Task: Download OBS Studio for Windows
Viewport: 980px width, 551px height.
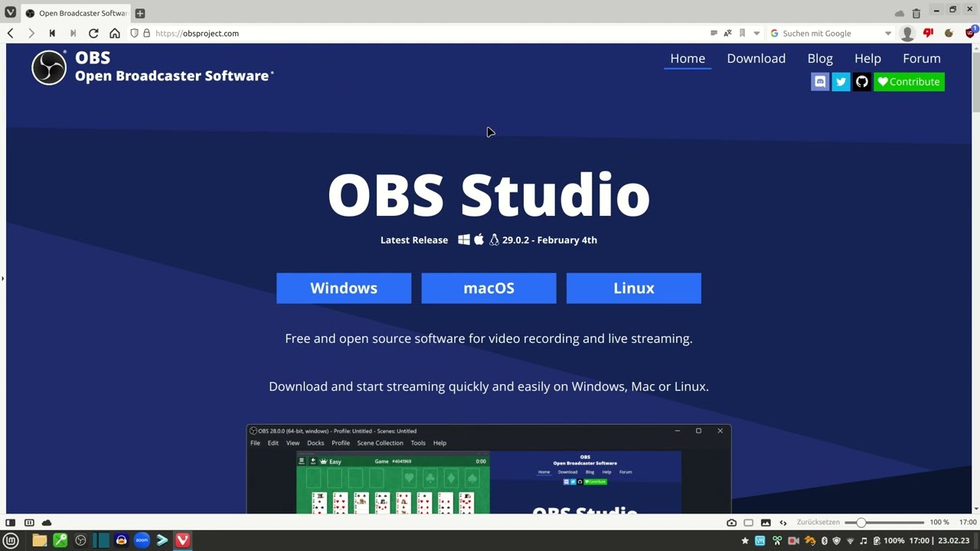Action: [344, 289]
